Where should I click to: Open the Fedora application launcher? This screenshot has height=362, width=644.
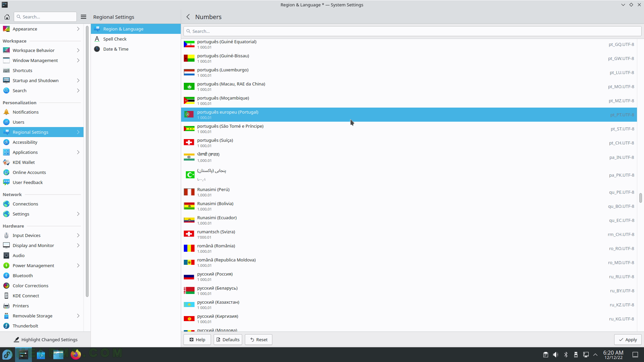click(x=7, y=354)
